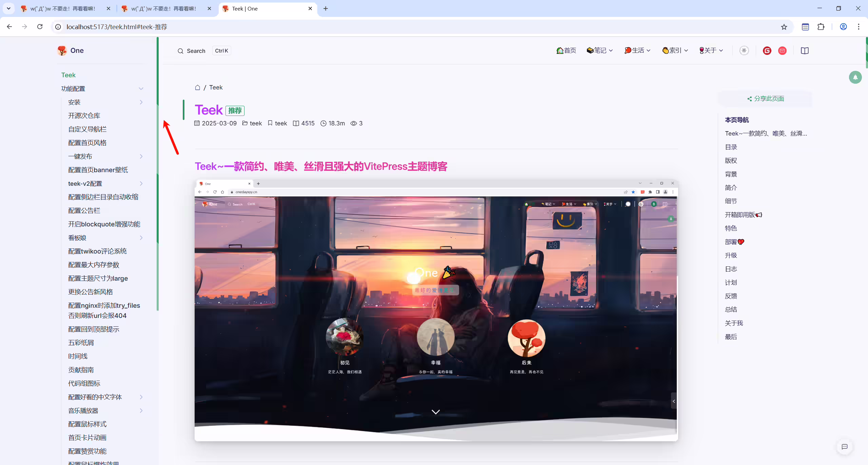Click the site information icon in address bar
The image size is (868, 465).
(58, 27)
